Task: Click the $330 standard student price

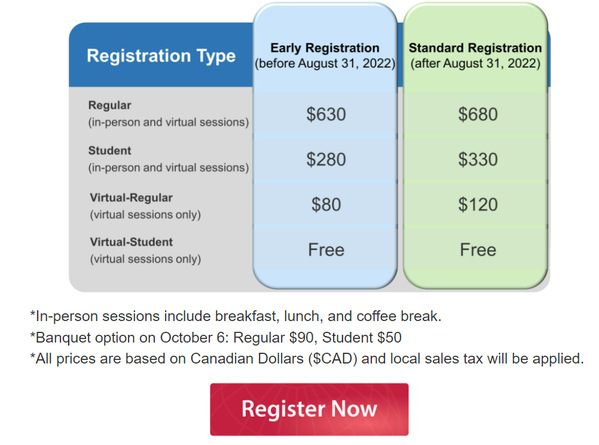Action: coord(478,159)
